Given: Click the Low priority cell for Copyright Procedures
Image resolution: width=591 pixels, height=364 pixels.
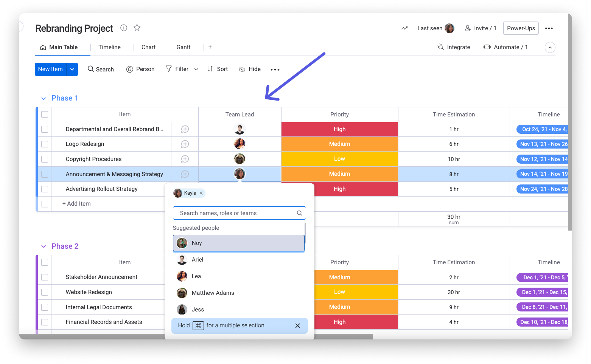Looking at the screenshot, I should point(340,159).
